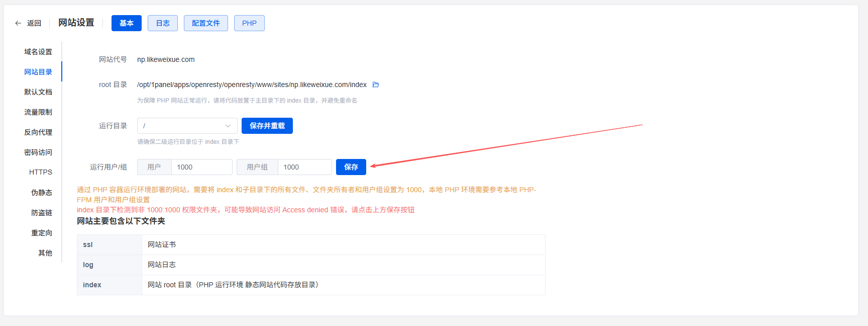The height and width of the screenshot is (326, 868).
Task: Select 网站目录 in the sidebar
Action: 38,72
